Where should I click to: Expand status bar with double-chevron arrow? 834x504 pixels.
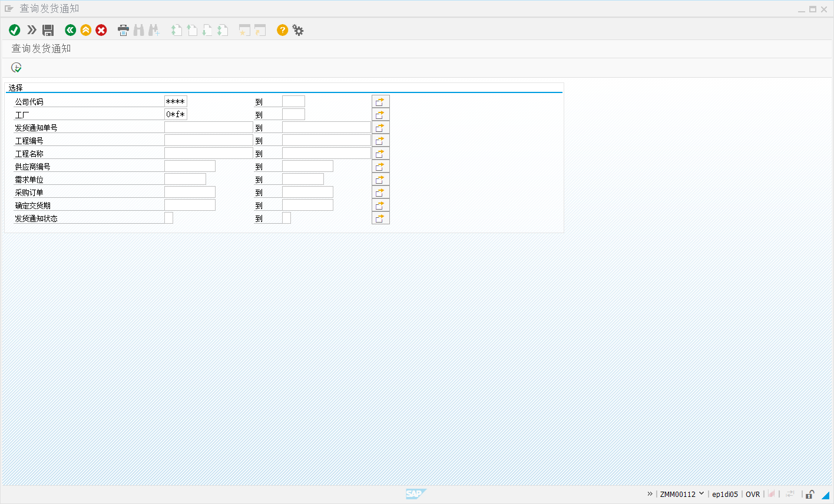point(650,494)
